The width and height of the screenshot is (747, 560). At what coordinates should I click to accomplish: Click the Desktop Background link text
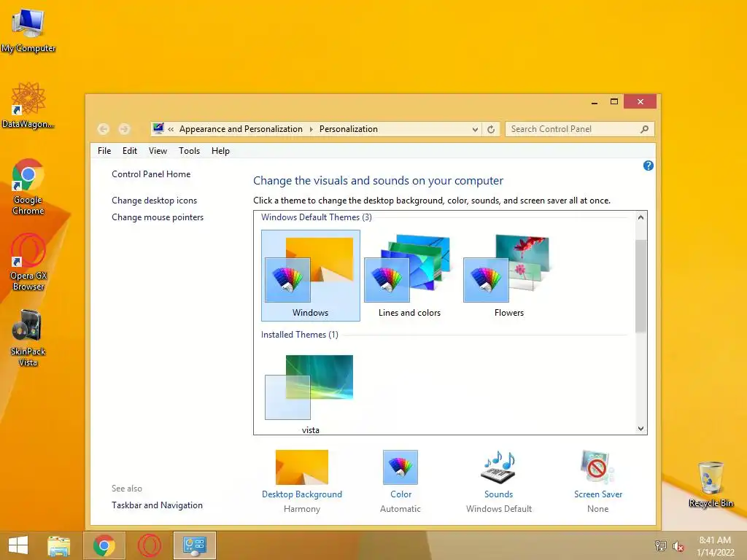click(x=302, y=494)
